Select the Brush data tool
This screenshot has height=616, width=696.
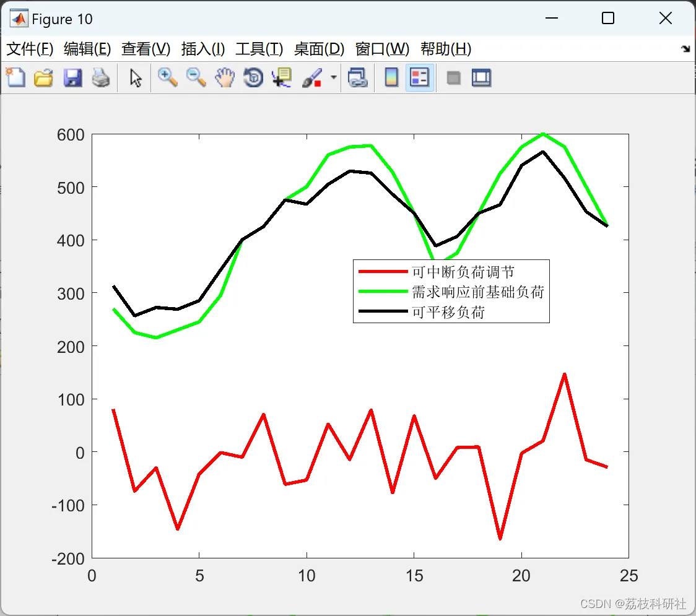(312, 77)
